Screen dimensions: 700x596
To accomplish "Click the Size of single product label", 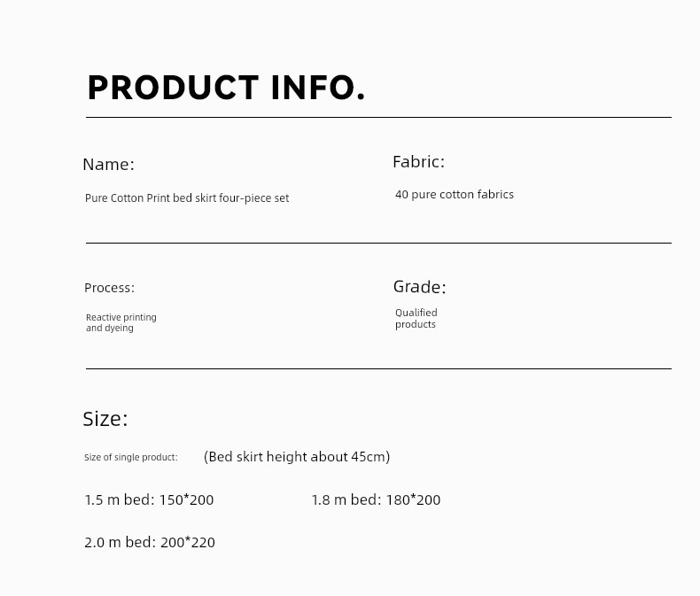I will (131, 457).
